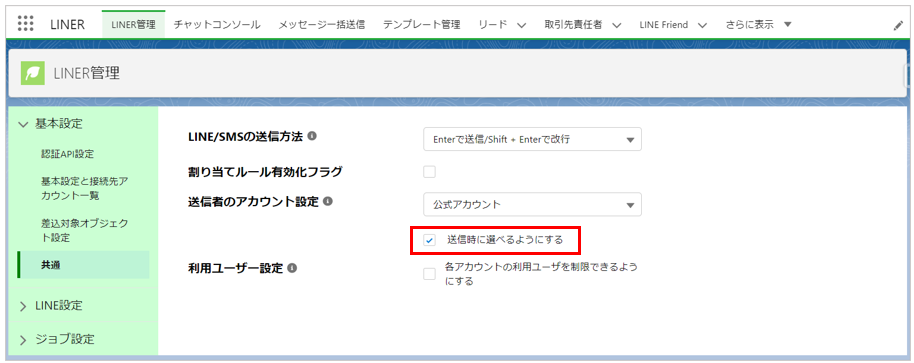The width and height of the screenshot is (914, 363).
Task: Open the LINE Friend tab chevron menu
Action: 702,25
